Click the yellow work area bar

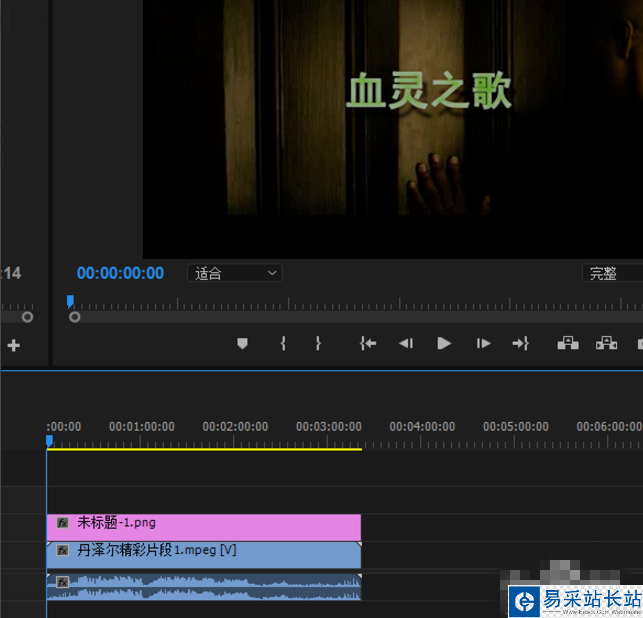(x=204, y=449)
